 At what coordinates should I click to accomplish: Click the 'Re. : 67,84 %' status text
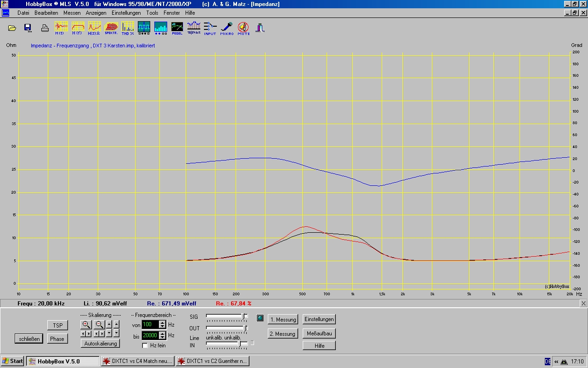234,304
